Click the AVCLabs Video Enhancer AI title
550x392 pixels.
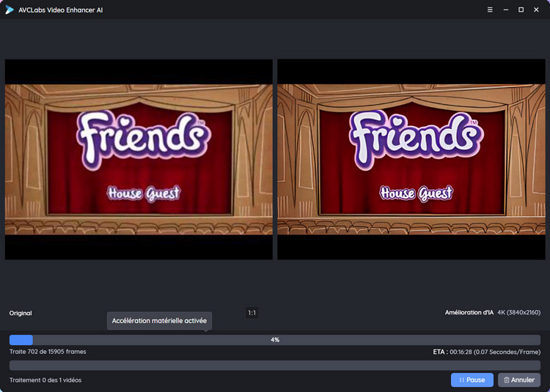tap(61, 10)
